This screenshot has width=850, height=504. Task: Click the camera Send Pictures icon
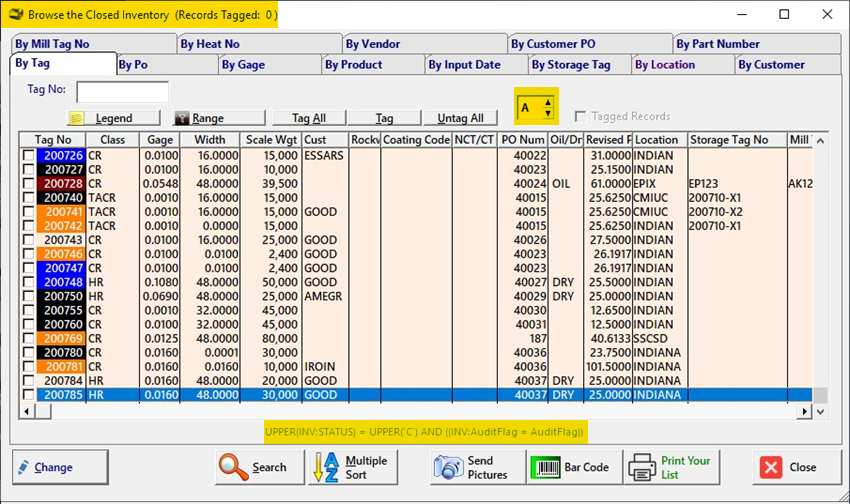446,467
